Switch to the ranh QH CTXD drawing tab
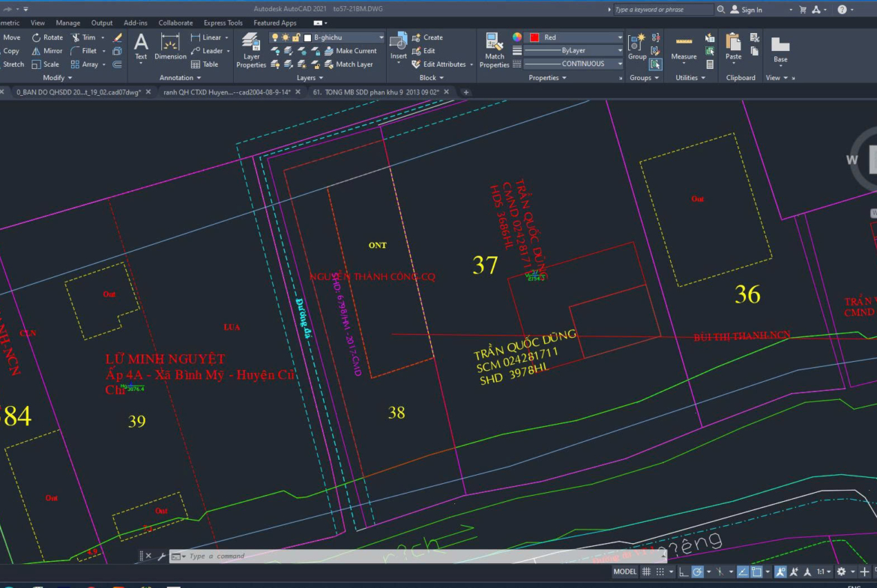The width and height of the screenshot is (877, 588). (226, 92)
